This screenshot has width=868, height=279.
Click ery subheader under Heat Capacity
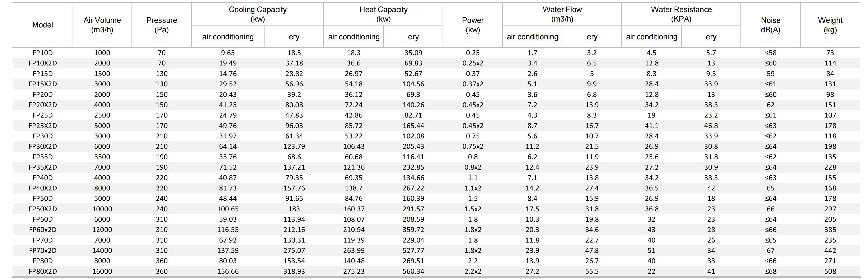coord(413,37)
